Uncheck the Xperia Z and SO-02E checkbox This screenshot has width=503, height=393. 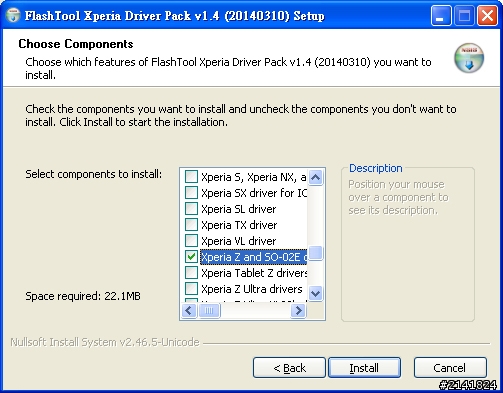(191, 257)
